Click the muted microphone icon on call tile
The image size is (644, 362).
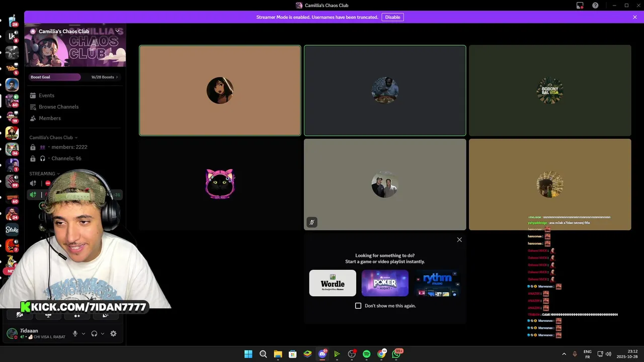click(312, 222)
